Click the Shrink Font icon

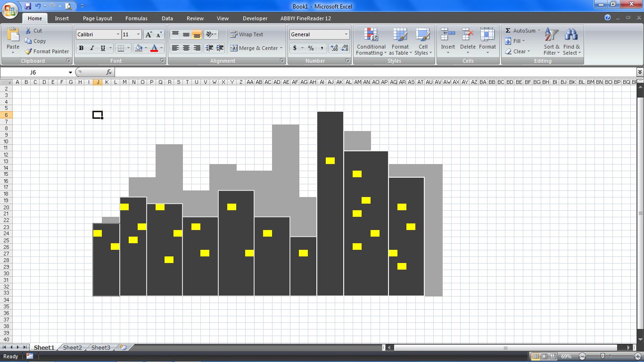(x=159, y=34)
